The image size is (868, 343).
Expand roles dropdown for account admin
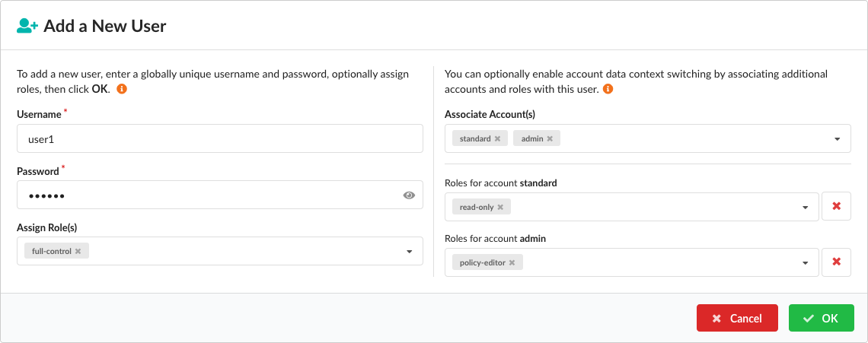[805, 263]
